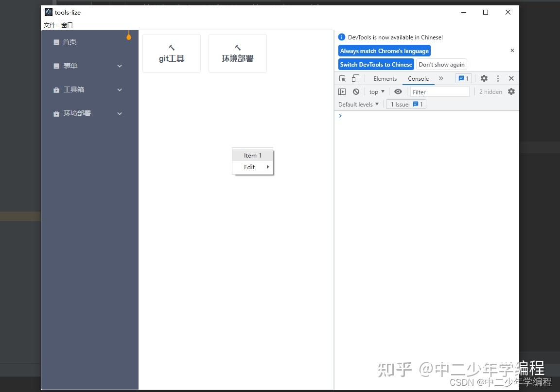Show more DevTools tabs
Image resolution: width=560 pixels, height=392 pixels.
441,78
